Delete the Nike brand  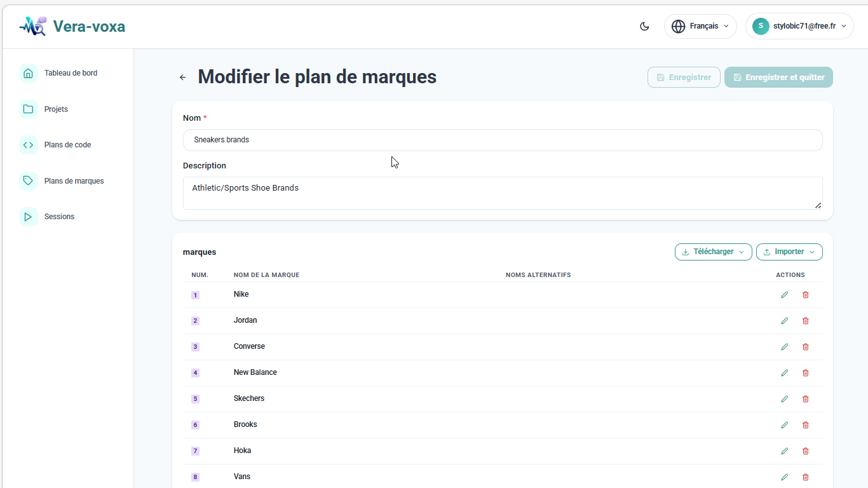point(806,295)
